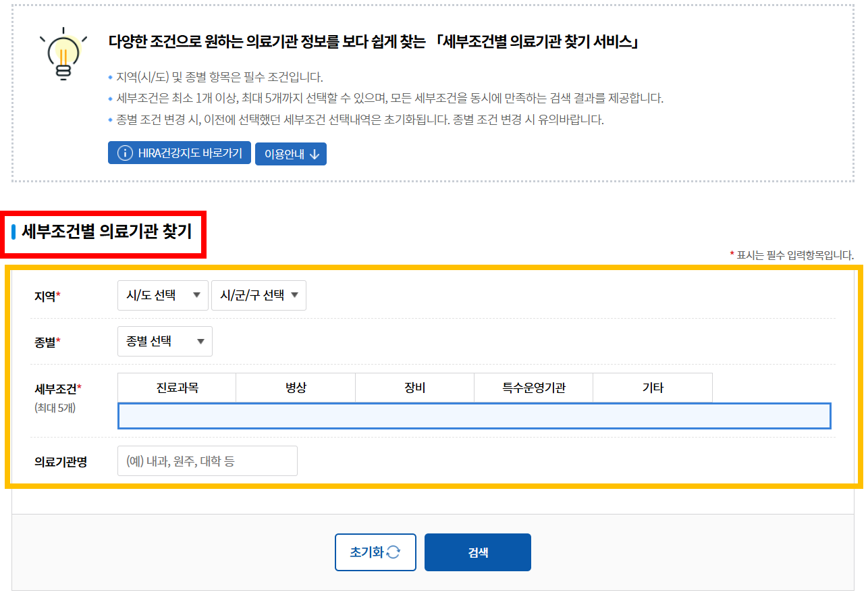Open the 시/군/구 선택 dropdown
The width and height of the screenshot is (868, 605).
tap(260, 295)
